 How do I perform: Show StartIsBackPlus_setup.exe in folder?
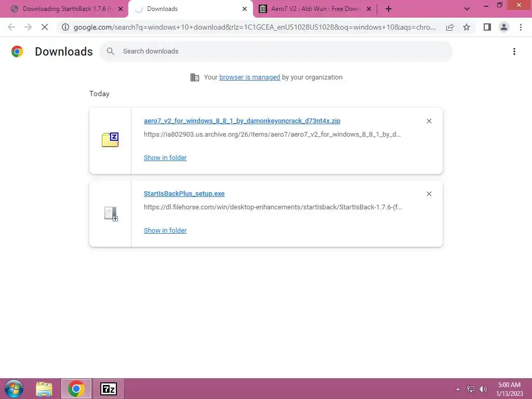(165, 230)
